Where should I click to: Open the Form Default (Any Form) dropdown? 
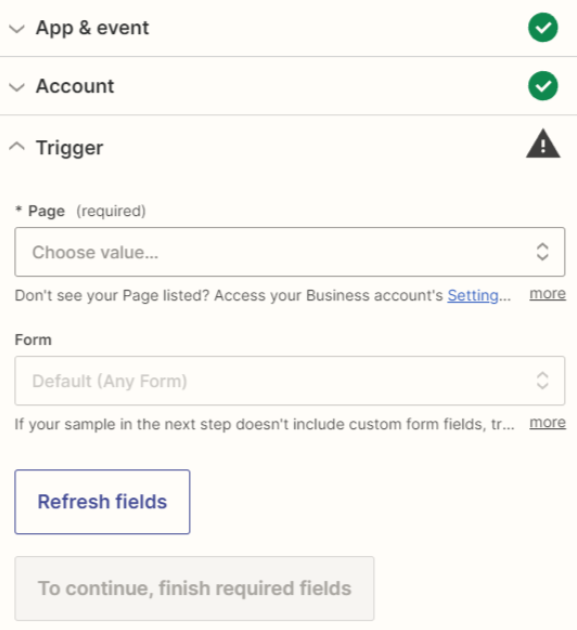[290, 380]
